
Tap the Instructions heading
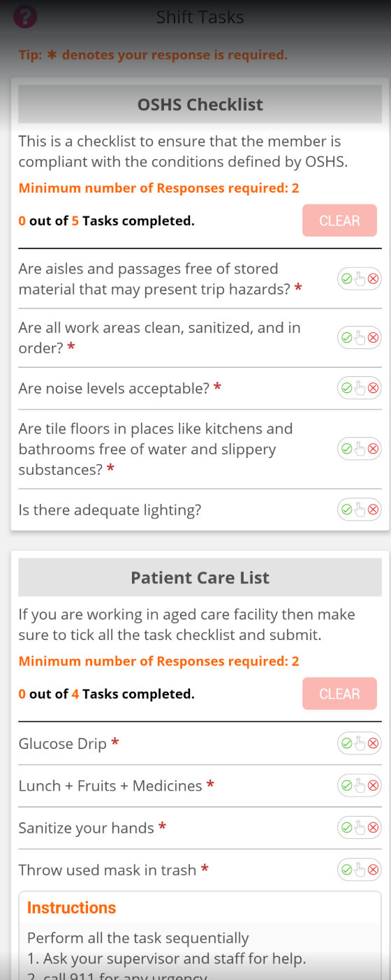click(x=71, y=907)
